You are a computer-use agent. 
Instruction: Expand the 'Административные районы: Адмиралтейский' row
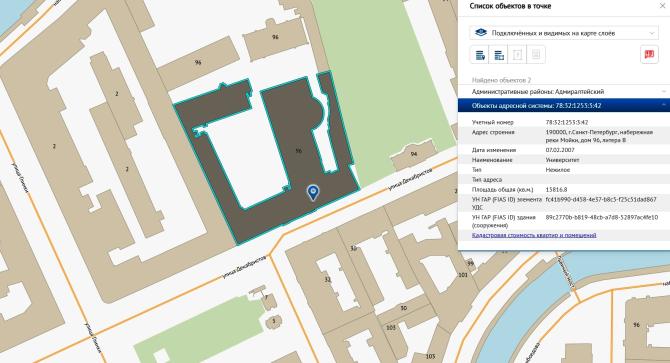[x=564, y=91]
